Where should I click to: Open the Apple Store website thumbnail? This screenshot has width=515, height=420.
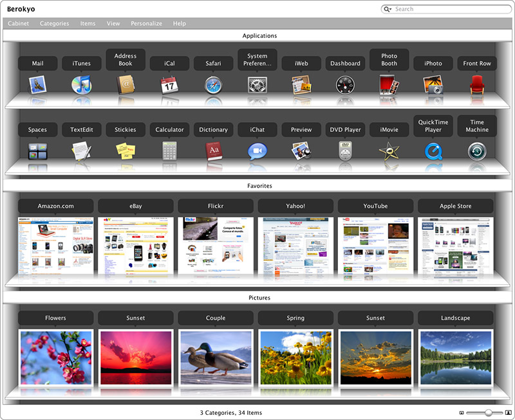coord(456,245)
